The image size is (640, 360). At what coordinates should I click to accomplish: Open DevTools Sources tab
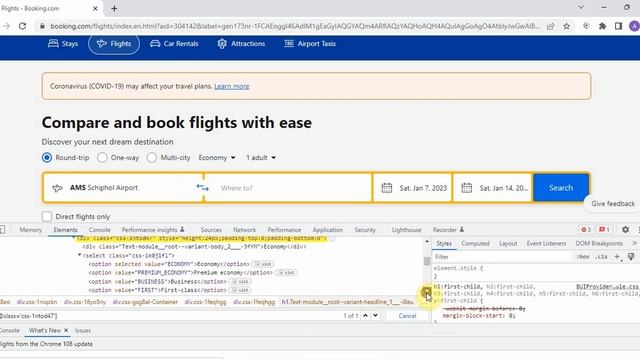click(x=211, y=230)
